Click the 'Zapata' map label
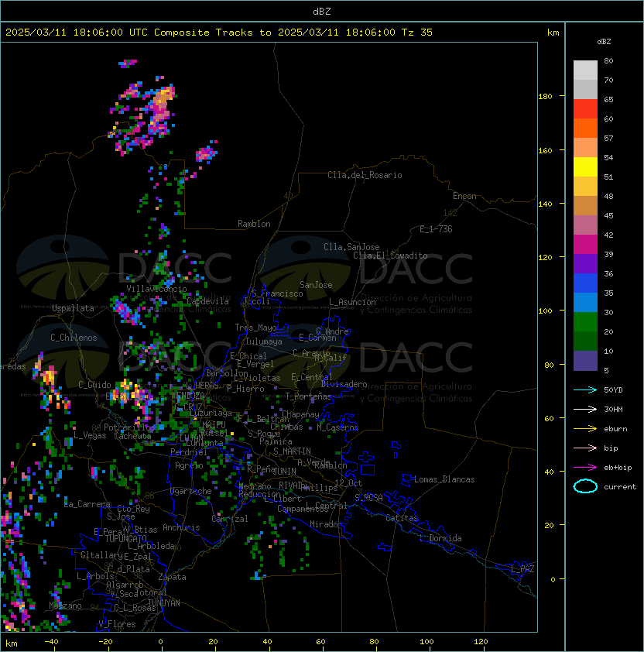 click(172, 577)
